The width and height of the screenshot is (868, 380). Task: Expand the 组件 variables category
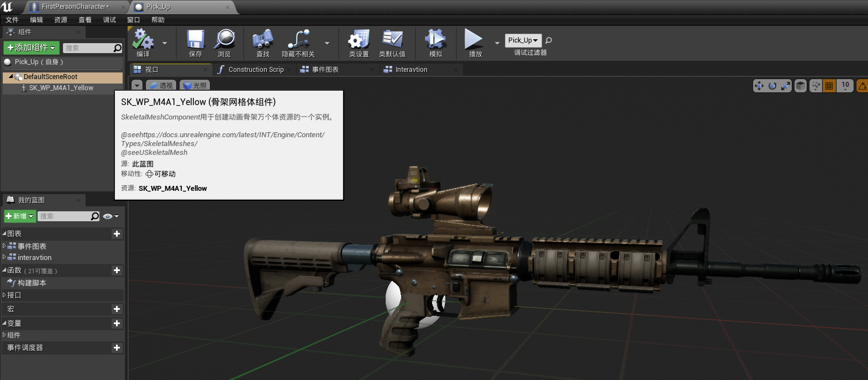4,335
